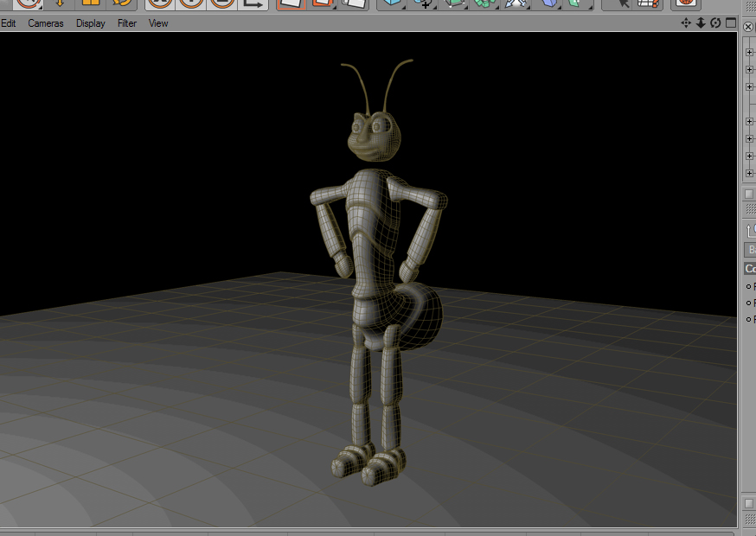
Task: Open the Basic tab in attributes panel
Action: click(750, 250)
